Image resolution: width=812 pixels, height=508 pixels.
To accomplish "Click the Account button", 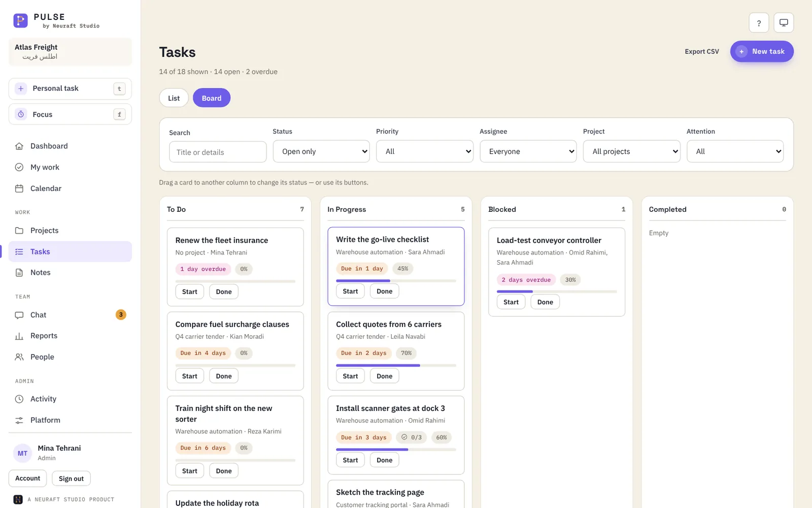I will click(x=27, y=479).
